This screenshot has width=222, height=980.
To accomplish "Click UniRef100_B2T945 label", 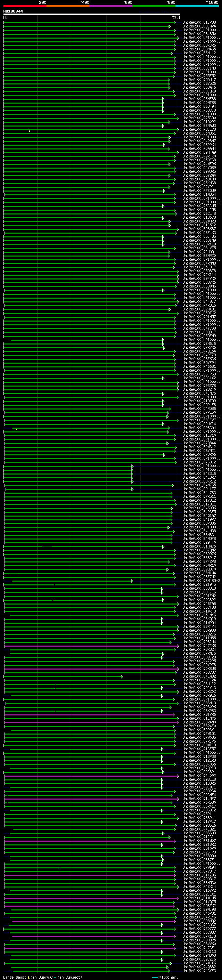I will coord(199,584).
